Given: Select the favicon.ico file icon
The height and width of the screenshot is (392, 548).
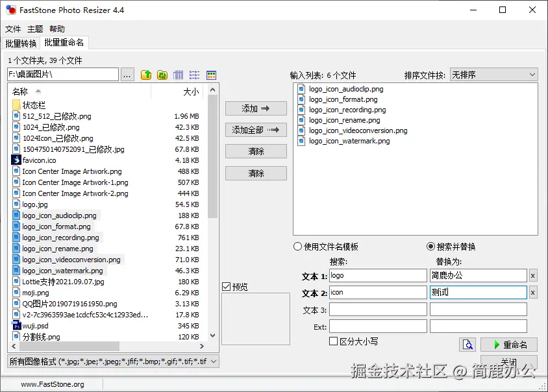Looking at the screenshot, I should tap(16, 160).
